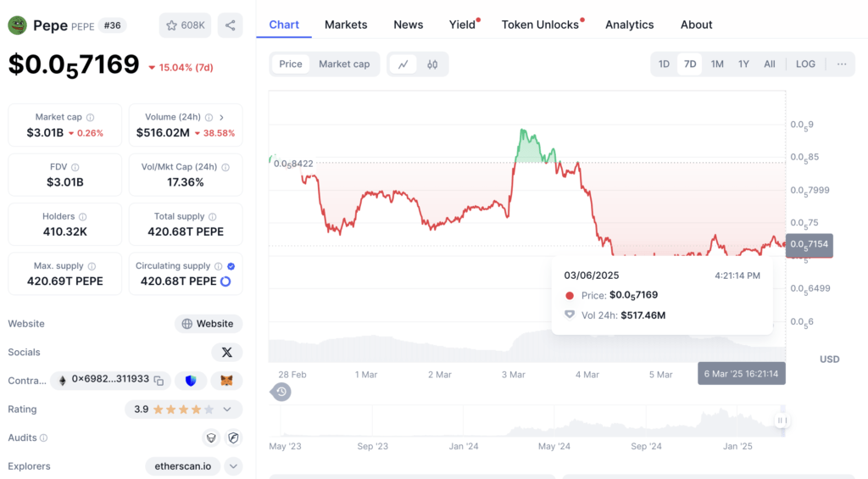This screenshot has width=868, height=479.
Task: Set chart range to 1M
Action: (x=717, y=64)
